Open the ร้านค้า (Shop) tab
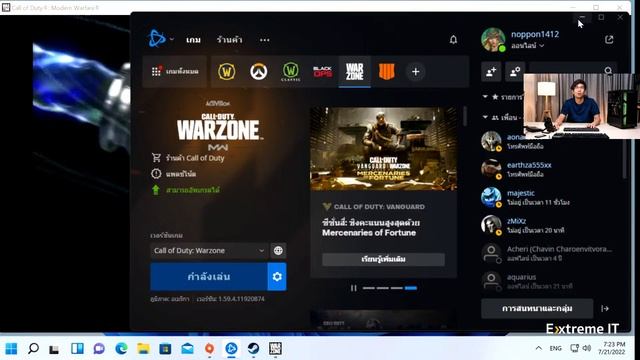 (x=229, y=40)
